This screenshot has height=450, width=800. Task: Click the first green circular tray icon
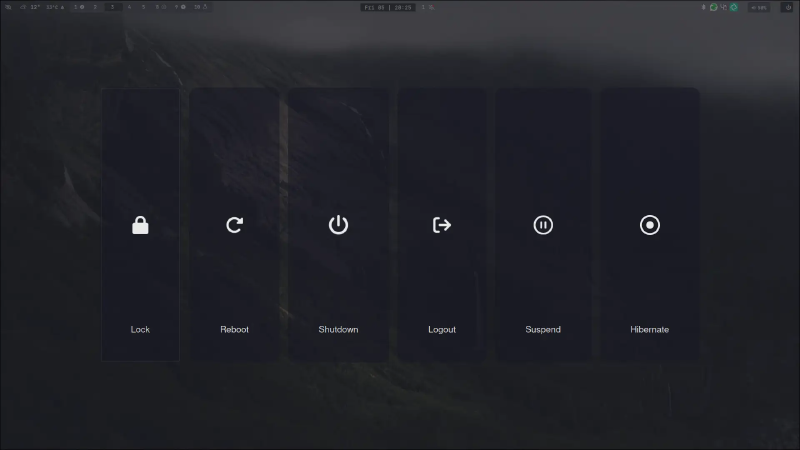tap(714, 7)
